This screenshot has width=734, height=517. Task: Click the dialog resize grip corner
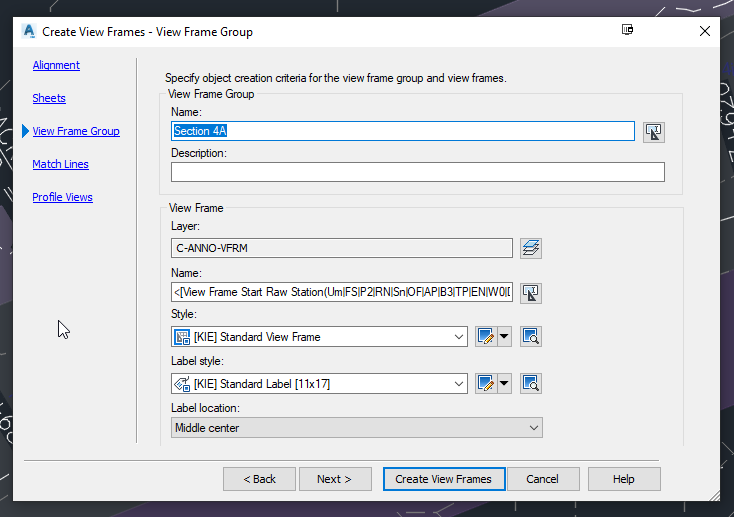[x=714, y=495]
